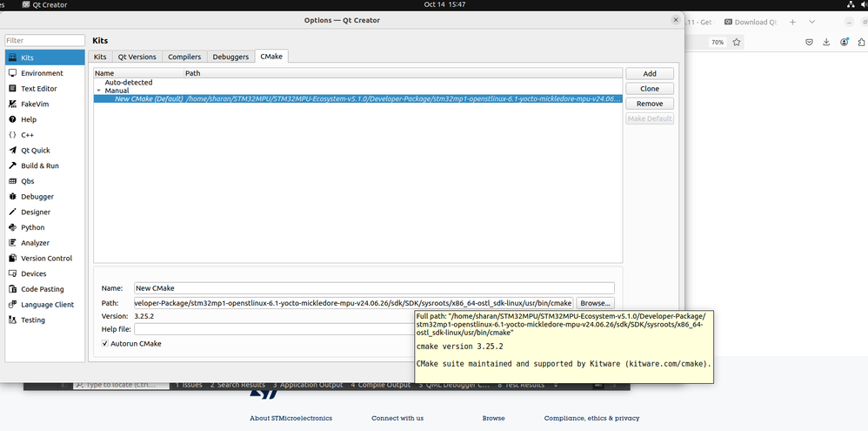Open the Debuggers tab
The image size is (868, 431).
click(x=230, y=57)
